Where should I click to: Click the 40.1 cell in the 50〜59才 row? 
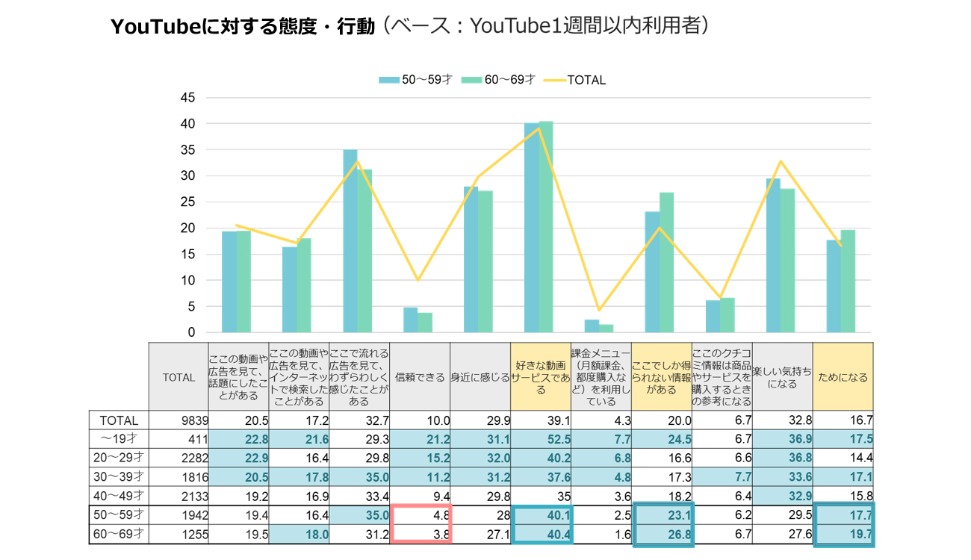(x=541, y=514)
